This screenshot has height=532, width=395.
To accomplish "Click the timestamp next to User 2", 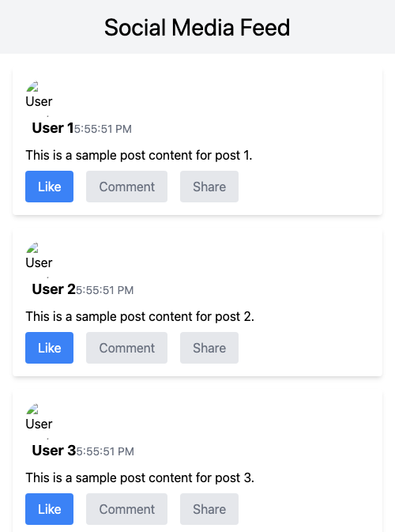I will (x=105, y=290).
